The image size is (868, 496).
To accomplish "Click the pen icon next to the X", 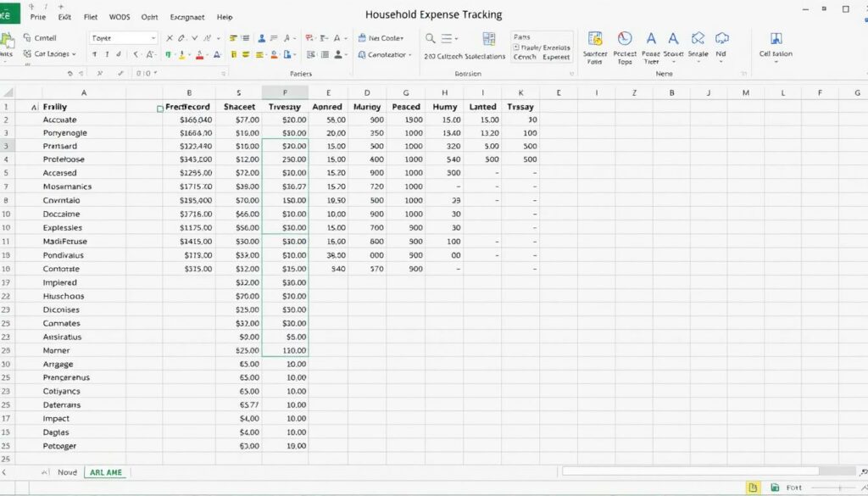I will (x=181, y=38).
